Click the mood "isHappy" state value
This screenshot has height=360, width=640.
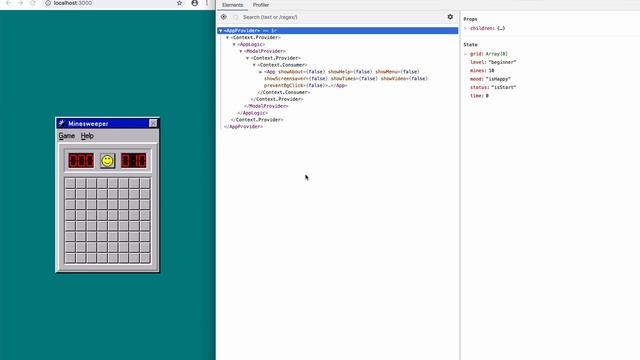498,79
